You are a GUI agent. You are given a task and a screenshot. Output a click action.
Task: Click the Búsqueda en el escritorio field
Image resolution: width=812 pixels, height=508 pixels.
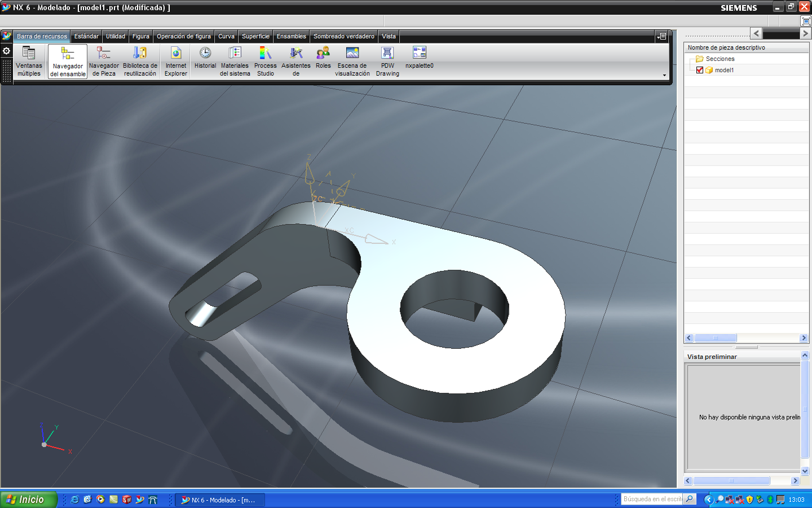pyautogui.click(x=652, y=499)
